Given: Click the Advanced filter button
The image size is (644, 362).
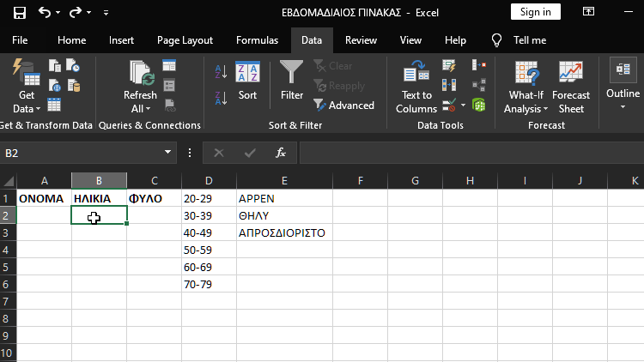Looking at the screenshot, I should click(343, 106).
